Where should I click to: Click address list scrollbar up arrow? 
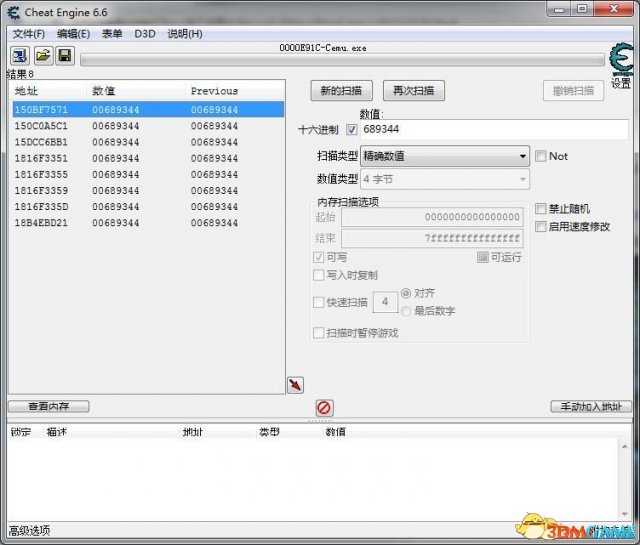[624, 446]
